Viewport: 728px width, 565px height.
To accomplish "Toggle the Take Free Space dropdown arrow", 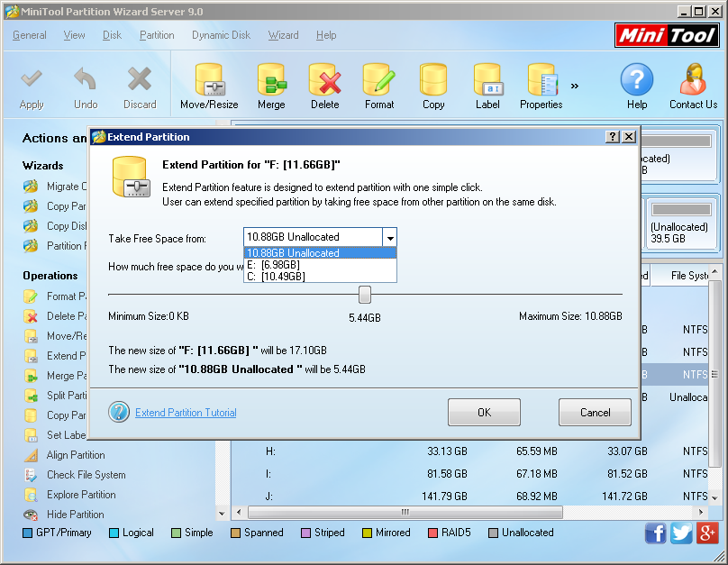I will (389, 238).
